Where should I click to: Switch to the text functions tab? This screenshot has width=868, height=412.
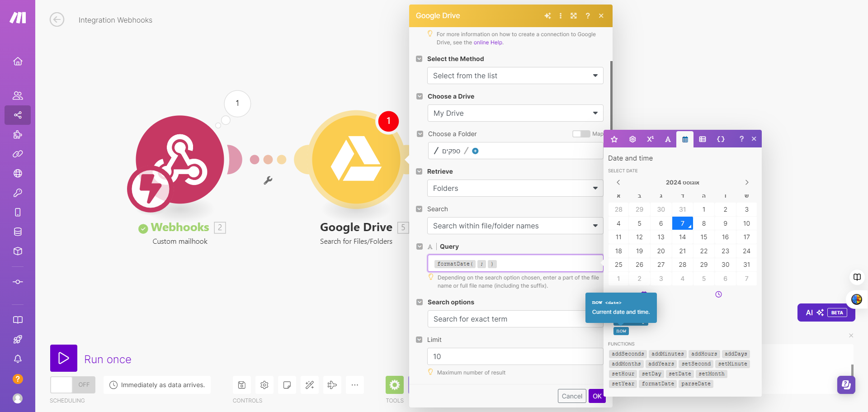click(x=668, y=139)
